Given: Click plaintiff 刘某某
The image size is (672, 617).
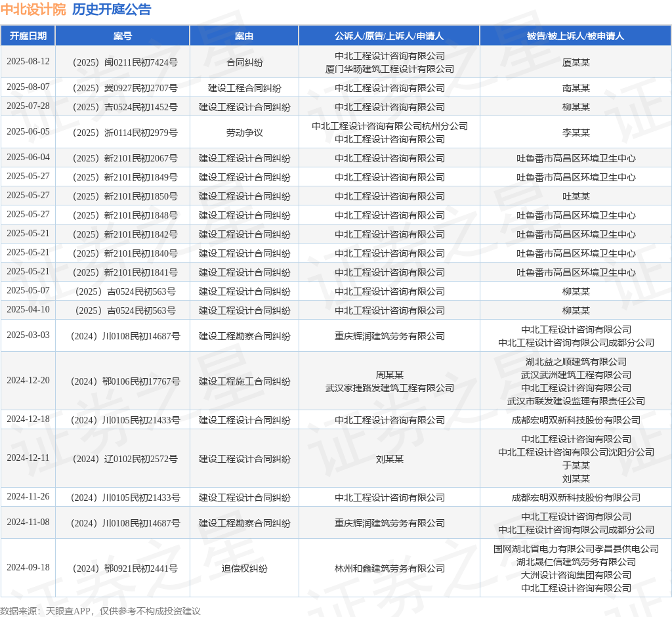Looking at the screenshot, I should click(x=389, y=459).
